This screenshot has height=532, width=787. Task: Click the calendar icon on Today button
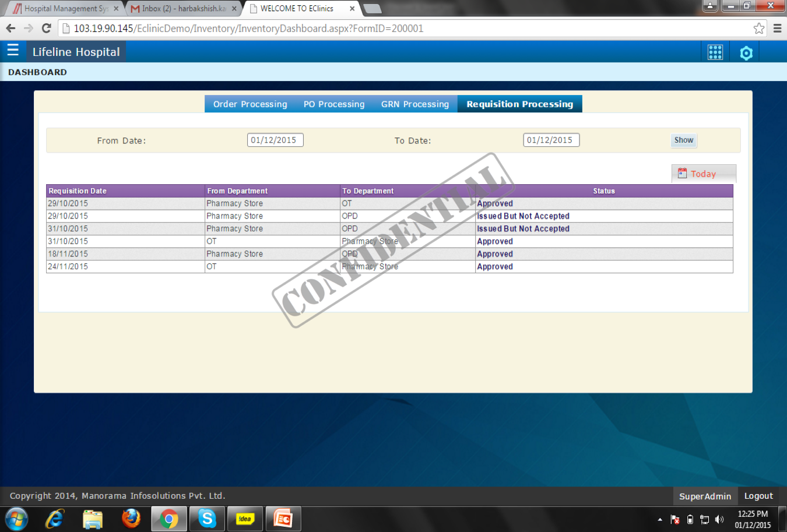coord(682,173)
